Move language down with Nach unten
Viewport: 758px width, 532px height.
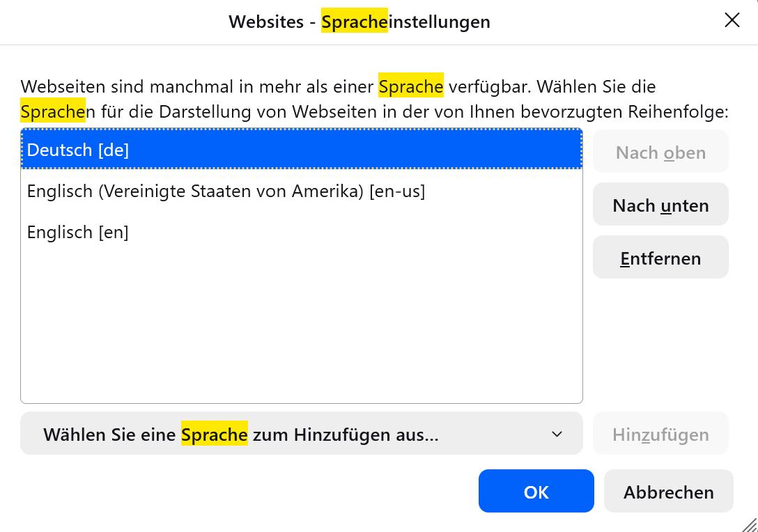coord(660,205)
